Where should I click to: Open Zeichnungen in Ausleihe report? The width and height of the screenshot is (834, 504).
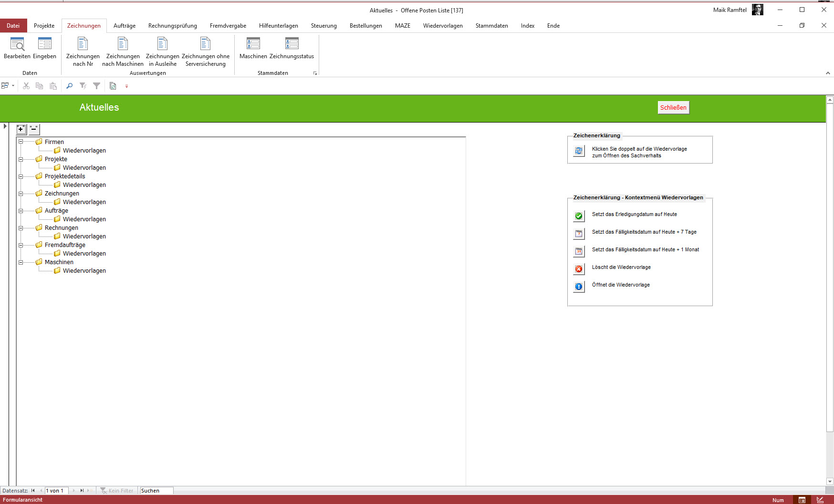tap(163, 52)
